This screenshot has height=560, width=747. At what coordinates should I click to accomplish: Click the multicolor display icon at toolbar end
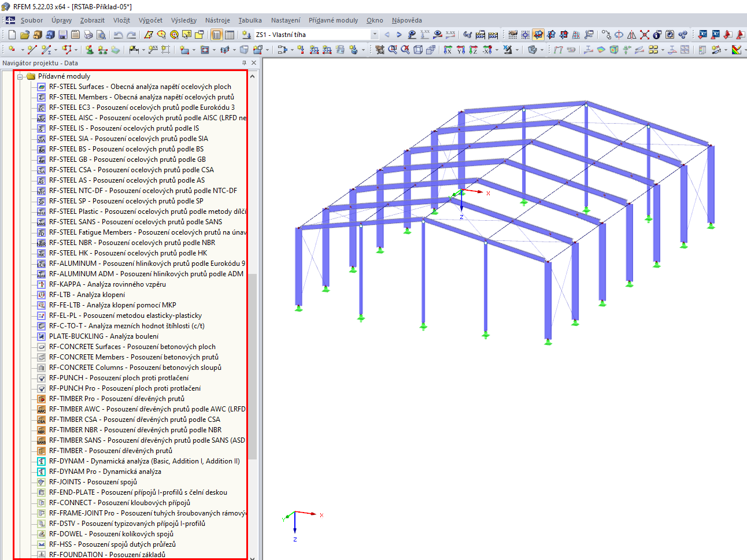click(736, 50)
